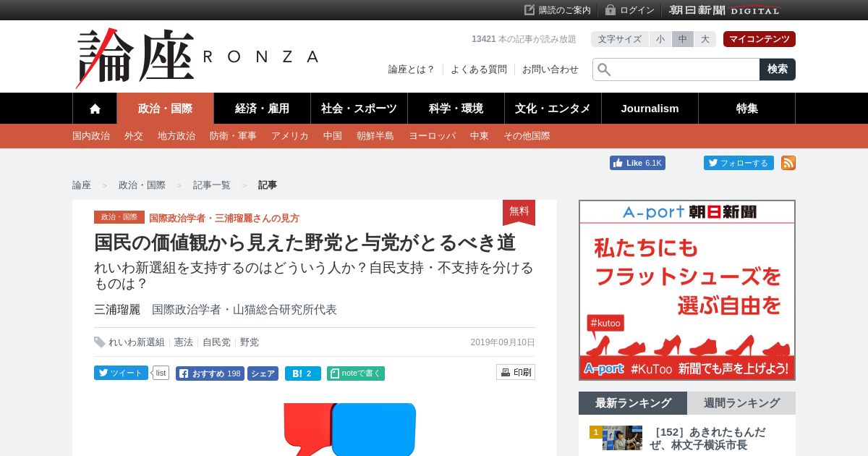Viewport: 868px width, 456px height.
Task: Click the tag icon beside れいわ新選組
Action: [x=100, y=342]
